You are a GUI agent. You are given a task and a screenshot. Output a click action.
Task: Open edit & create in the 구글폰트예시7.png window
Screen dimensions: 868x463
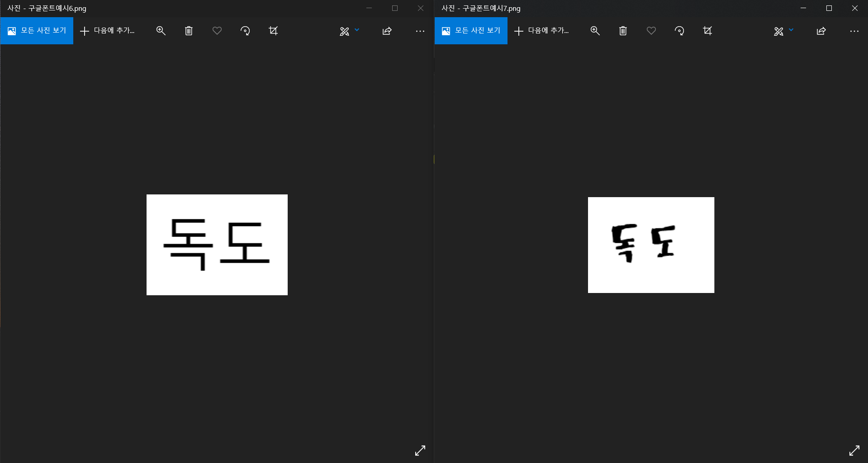779,31
